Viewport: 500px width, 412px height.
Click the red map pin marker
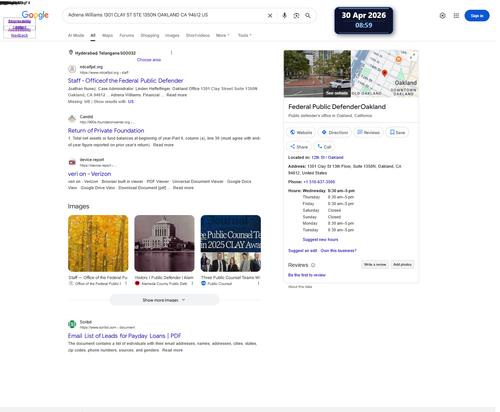click(x=384, y=73)
